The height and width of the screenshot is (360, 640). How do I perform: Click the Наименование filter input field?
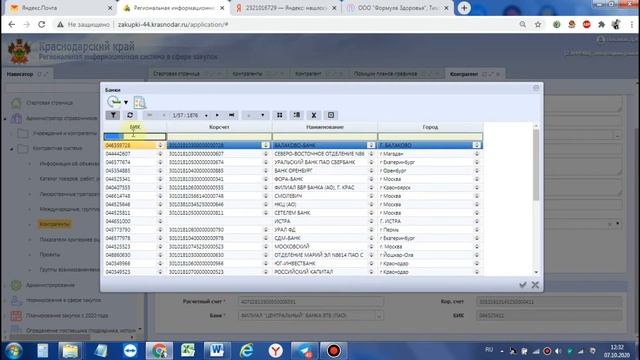pyautogui.click(x=325, y=136)
